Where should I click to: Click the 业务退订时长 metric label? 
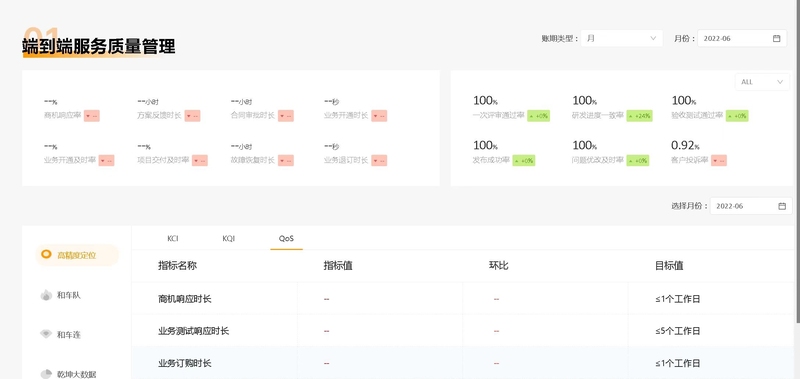pyautogui.click(x=346, y=160)
